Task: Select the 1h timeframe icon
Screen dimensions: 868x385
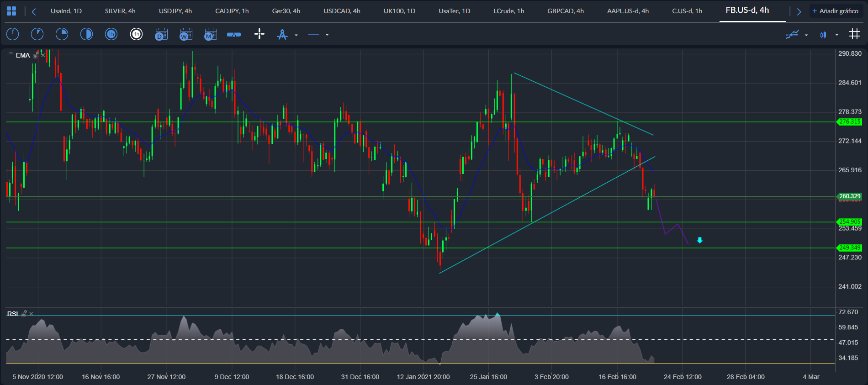Action: [x=111, y=34]
